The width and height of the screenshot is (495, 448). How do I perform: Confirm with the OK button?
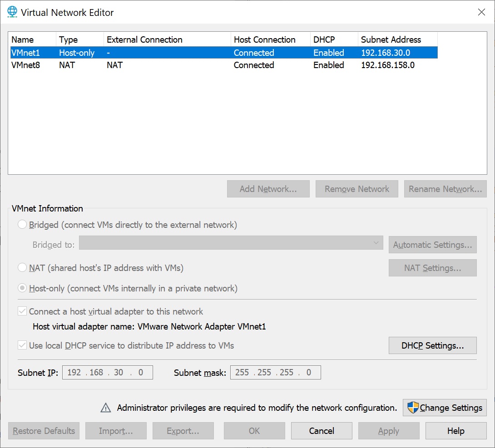coord(254,431)
